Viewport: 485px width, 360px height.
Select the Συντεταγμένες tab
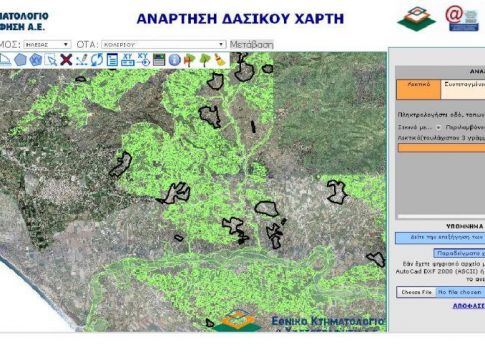463,89
